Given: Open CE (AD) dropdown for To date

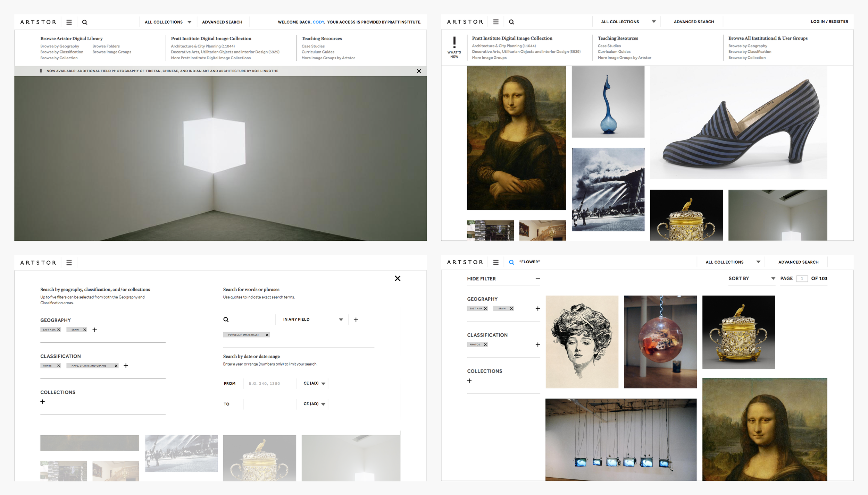Looking at the screenshot, I should pyautogui.click(x=314, y=404).
